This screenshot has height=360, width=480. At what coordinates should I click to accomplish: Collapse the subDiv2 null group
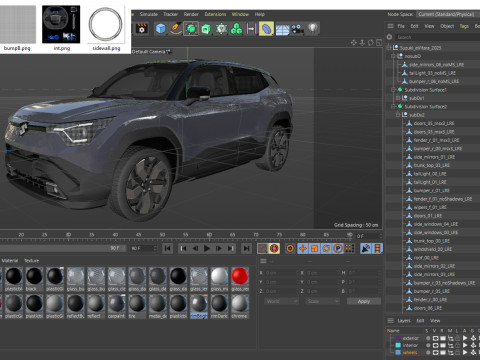pyautogui.click(x=398, y=115)
